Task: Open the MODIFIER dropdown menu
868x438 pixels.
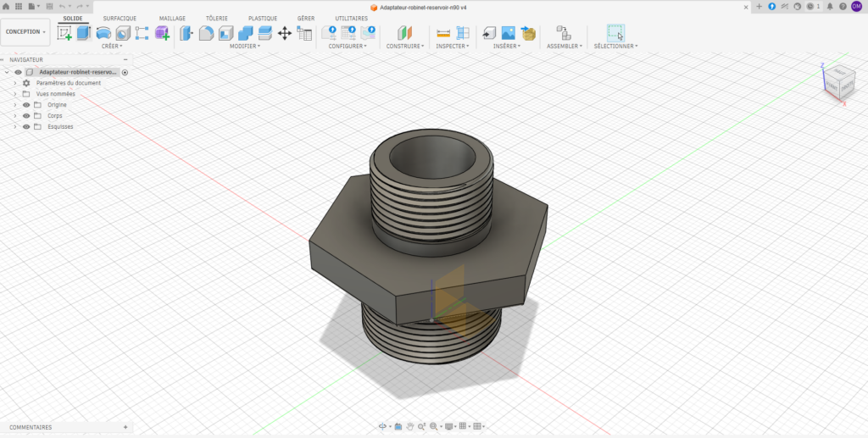Action: tap(245, 47)
